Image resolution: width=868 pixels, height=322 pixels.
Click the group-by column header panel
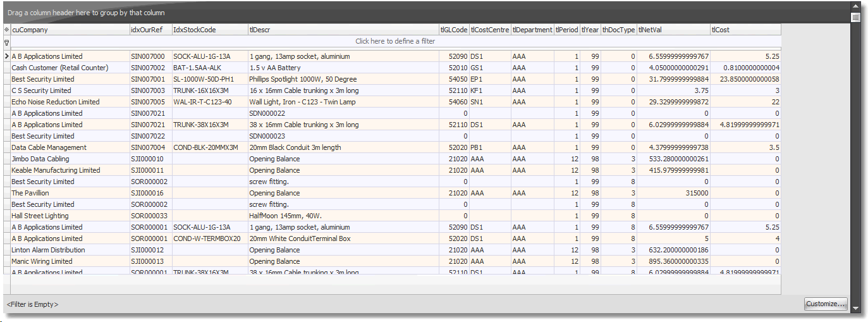tap(427, 13)
